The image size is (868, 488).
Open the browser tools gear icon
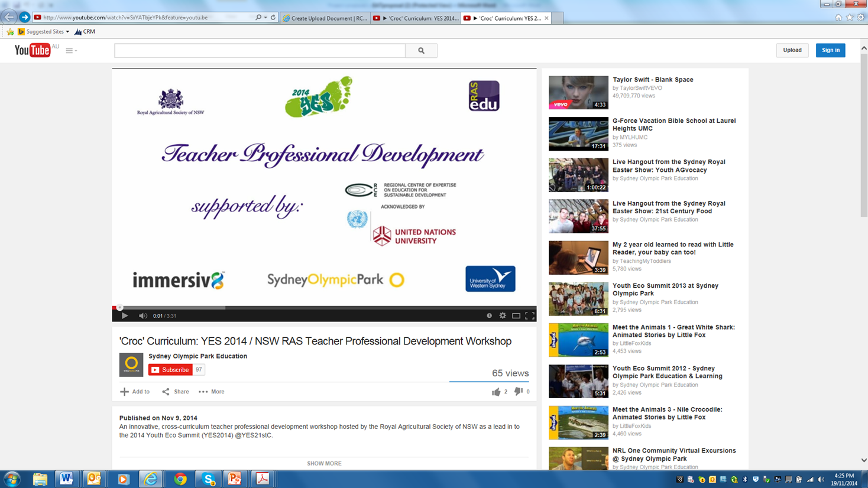[x=861, y=18]
